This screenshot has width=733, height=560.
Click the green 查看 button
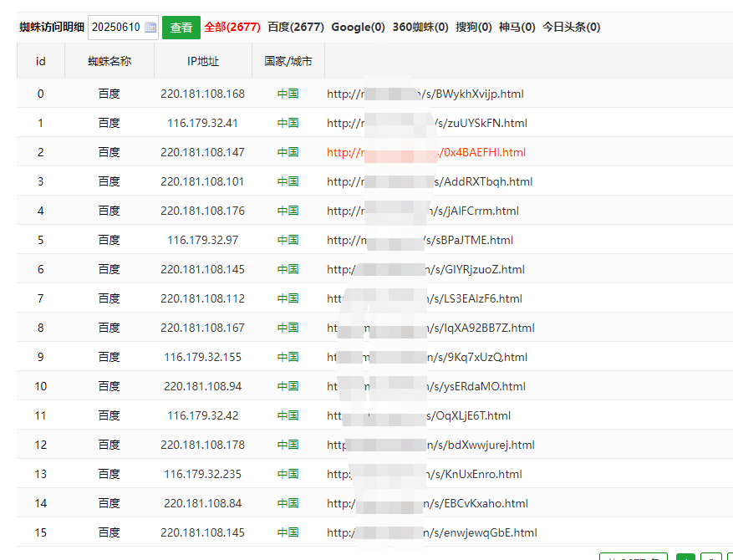181,28
